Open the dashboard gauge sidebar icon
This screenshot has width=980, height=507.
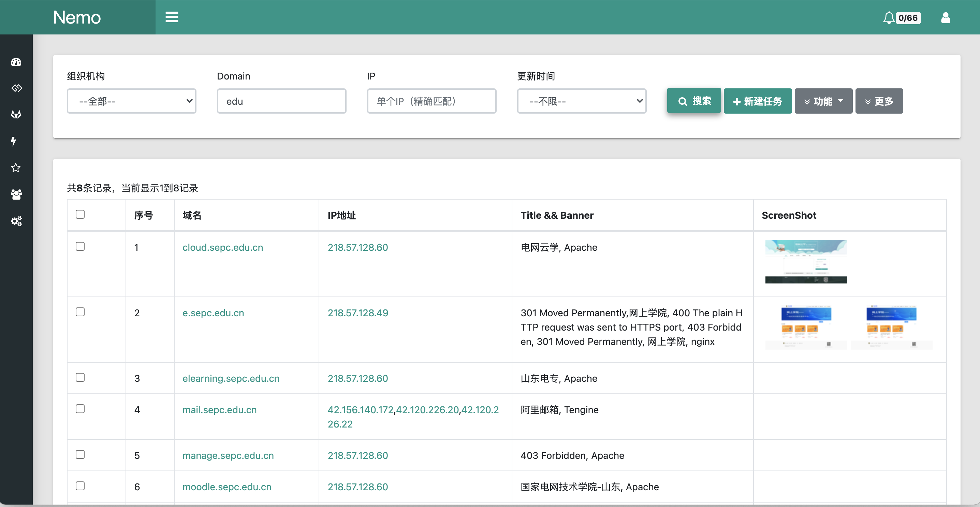coord(16,62)
